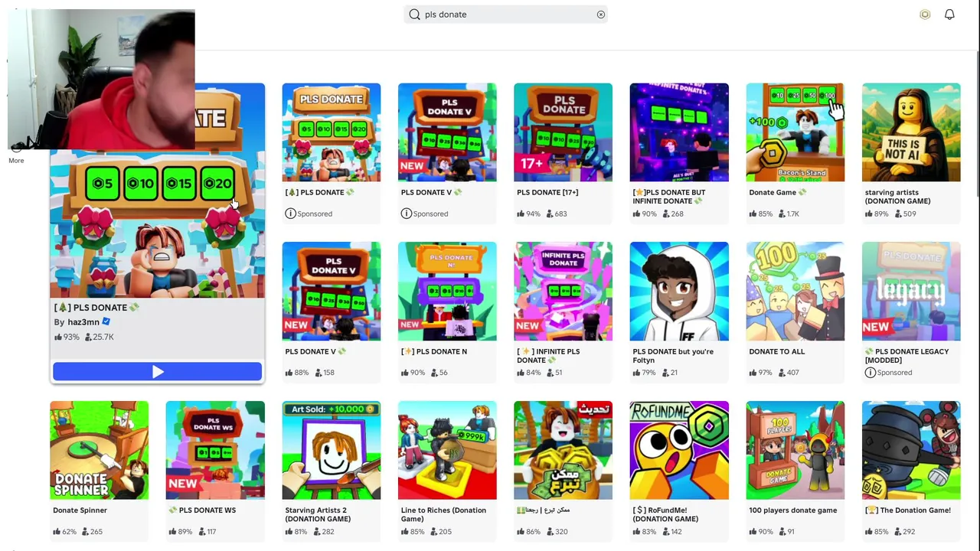
Task: Play the featured PLS DONATE game
Action: pyautogui.click(x=157, y=372)
